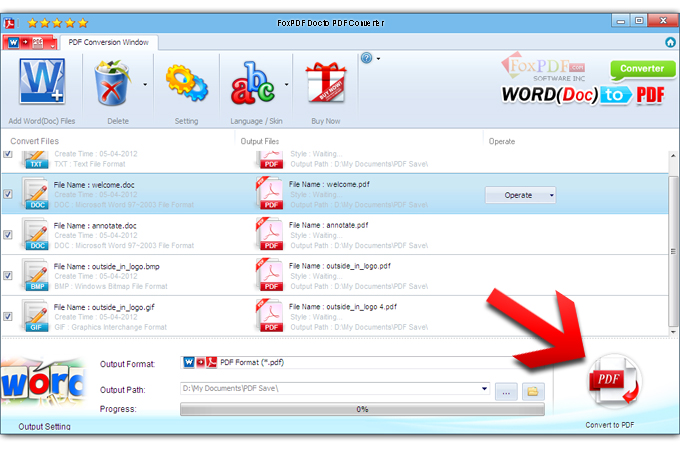
Task: Click the Buy Now gift icon
Action: tap(326, 82)
